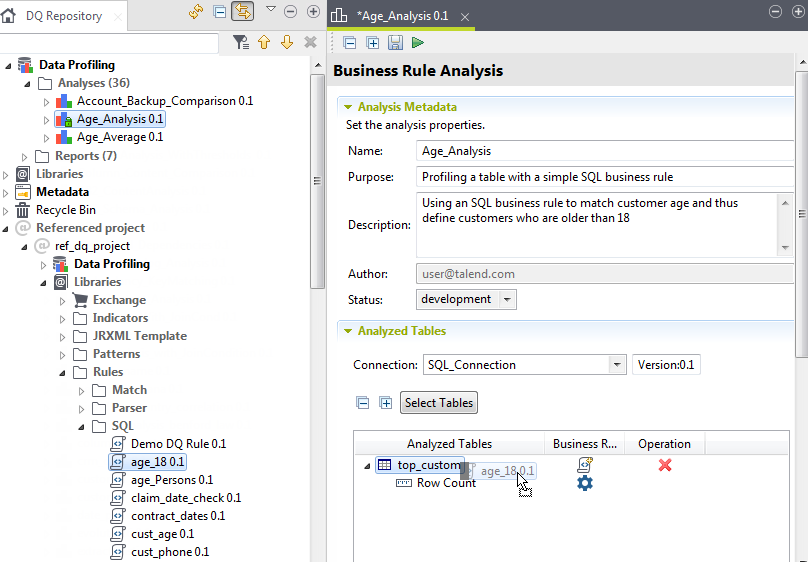Collapse the Analyzed Tables section

tap(348, 331)
